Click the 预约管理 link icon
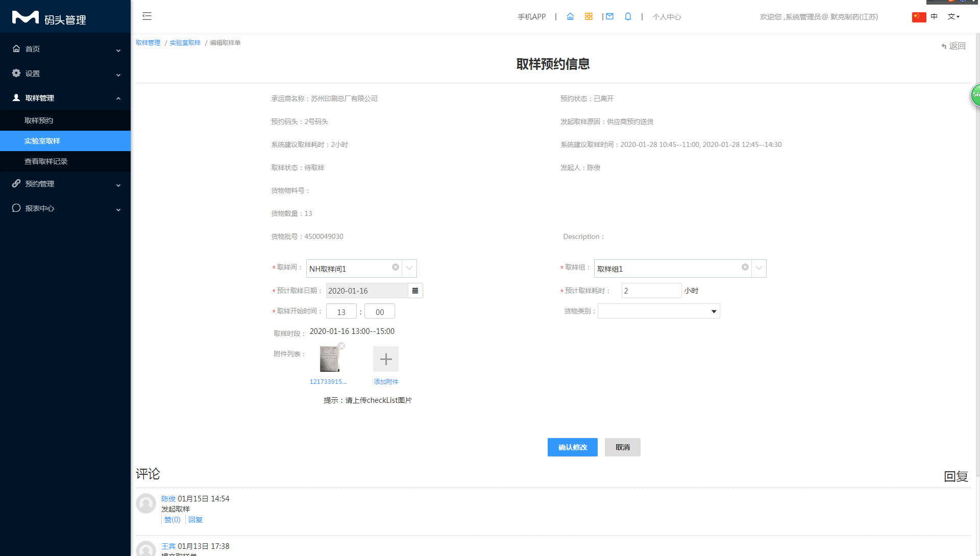The width and height of the screenshot is (980, 556). 16,183
